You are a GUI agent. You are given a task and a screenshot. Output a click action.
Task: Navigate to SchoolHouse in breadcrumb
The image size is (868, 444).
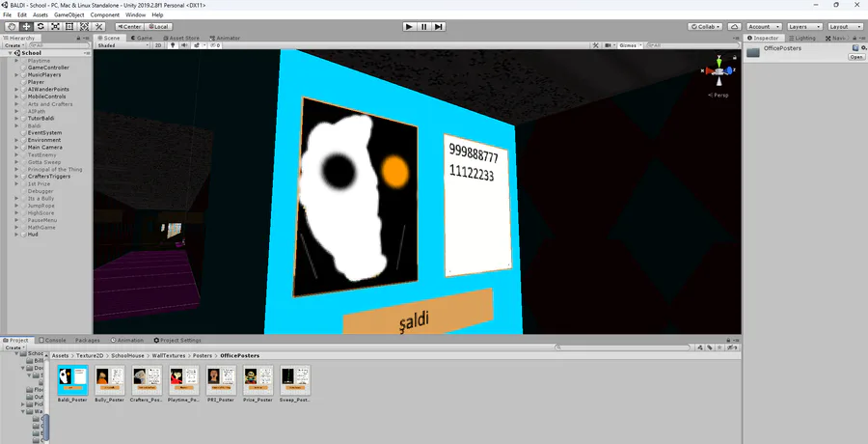(127, 356)
